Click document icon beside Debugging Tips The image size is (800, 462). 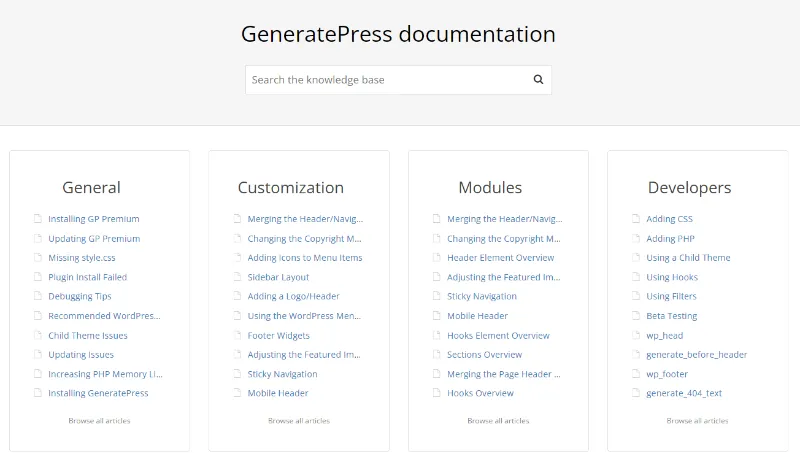point(38,296)
